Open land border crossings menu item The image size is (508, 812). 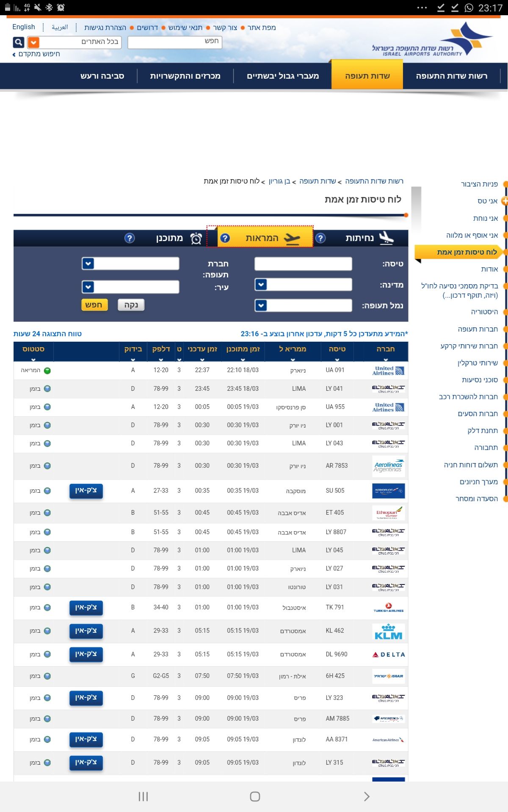click(283, 76)
